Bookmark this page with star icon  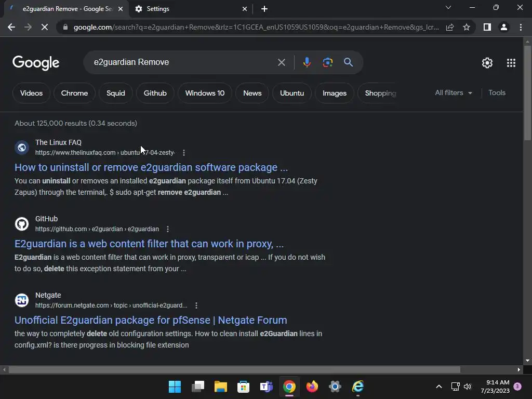pos(467,27)
